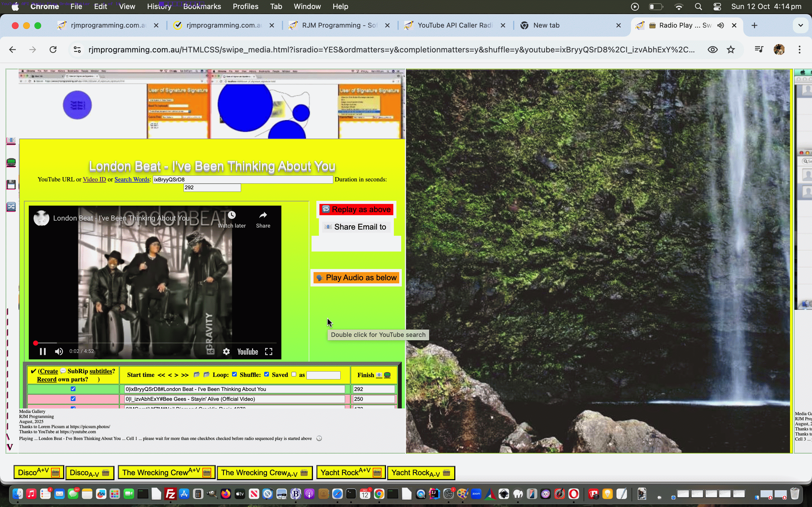Viewport: 812px width, 507px height.
Task: Enter fullscreen in YouTube player
Action: (268, 352)
